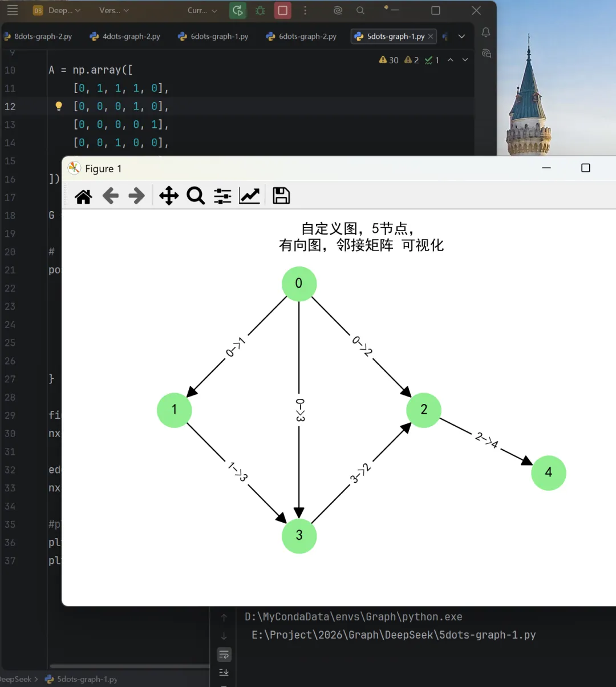This screenshot has width=616, height=687.
Task: Click the graph title text in figure
Action: coord(361,237)
